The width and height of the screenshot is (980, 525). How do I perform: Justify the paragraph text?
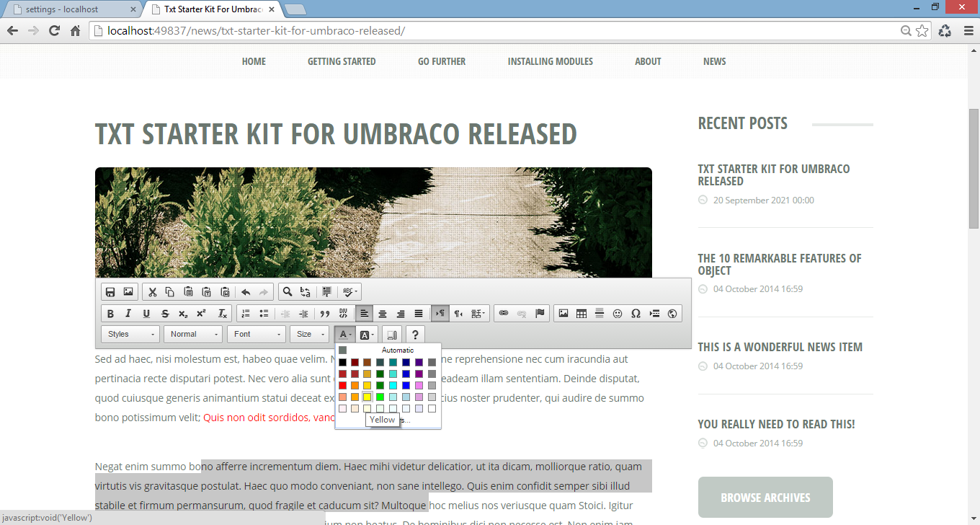tap(419, 314)
